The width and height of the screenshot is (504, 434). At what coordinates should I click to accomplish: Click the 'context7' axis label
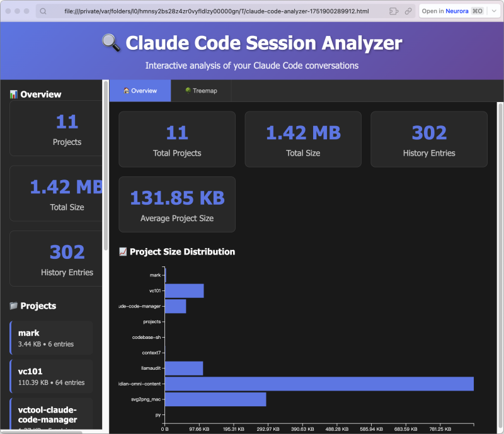(x=151, y=353)
